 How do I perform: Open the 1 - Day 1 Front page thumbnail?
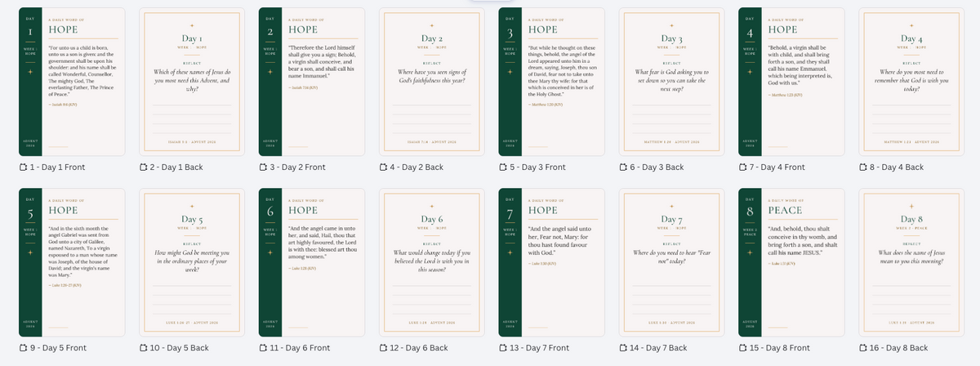[x=72, y=82]
